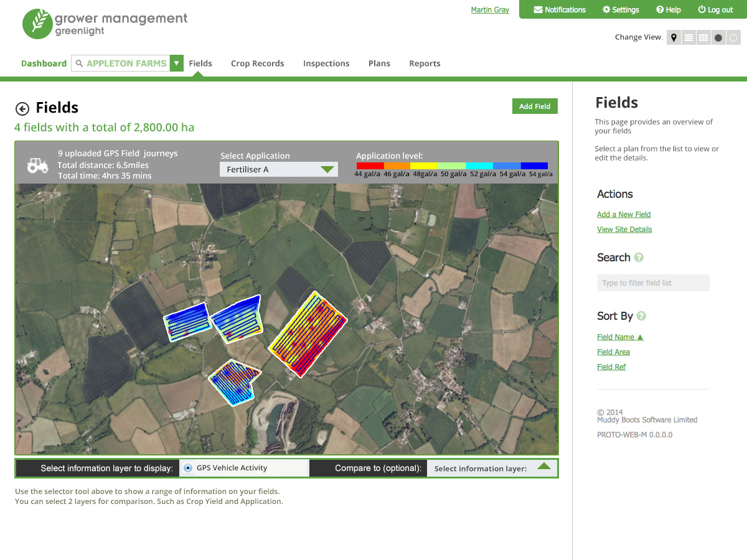Viewport: 747px width, 560px height.
Task: Click the dark circle view toggle icon
Action: [x=718, y=37]
